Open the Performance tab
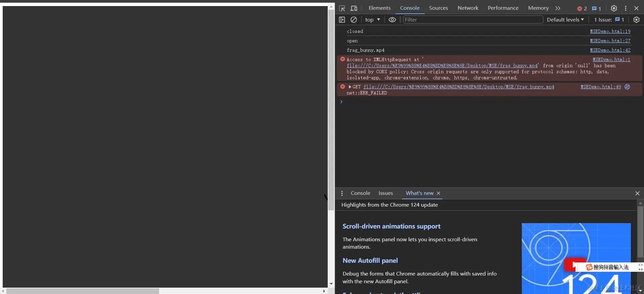 click(503, 8)
